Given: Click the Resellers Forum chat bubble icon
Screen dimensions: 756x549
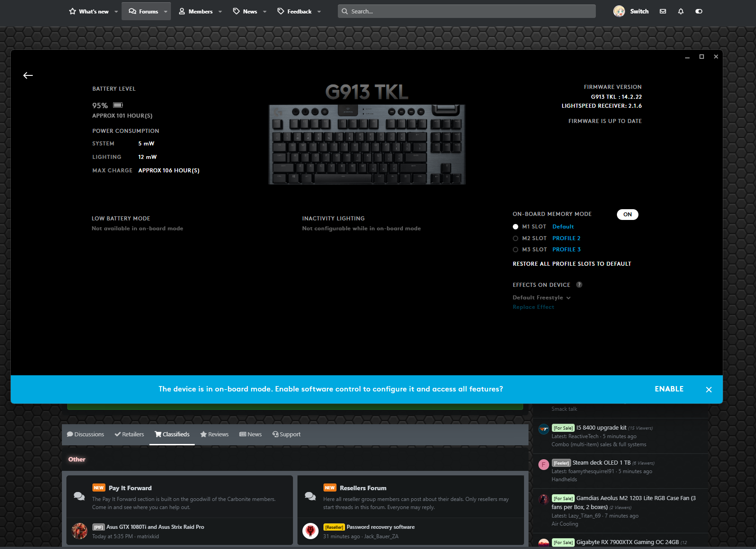Looking at the screenshot, I should click(x=310, y=496).
